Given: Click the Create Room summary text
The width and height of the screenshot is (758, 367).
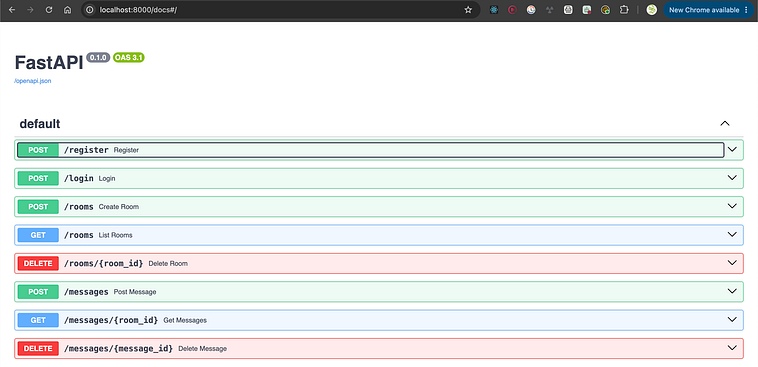Looking at the screenshot, I should pos(118,206).
